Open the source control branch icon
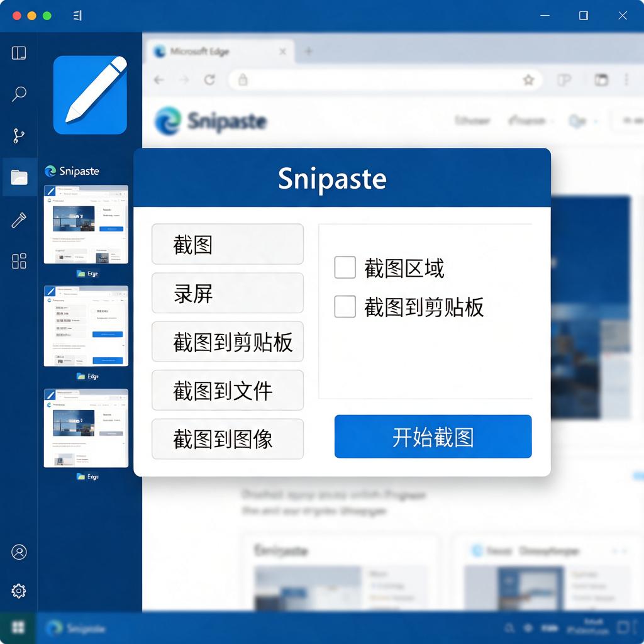This screenshot has height=644, width=644. coord(19,136)
